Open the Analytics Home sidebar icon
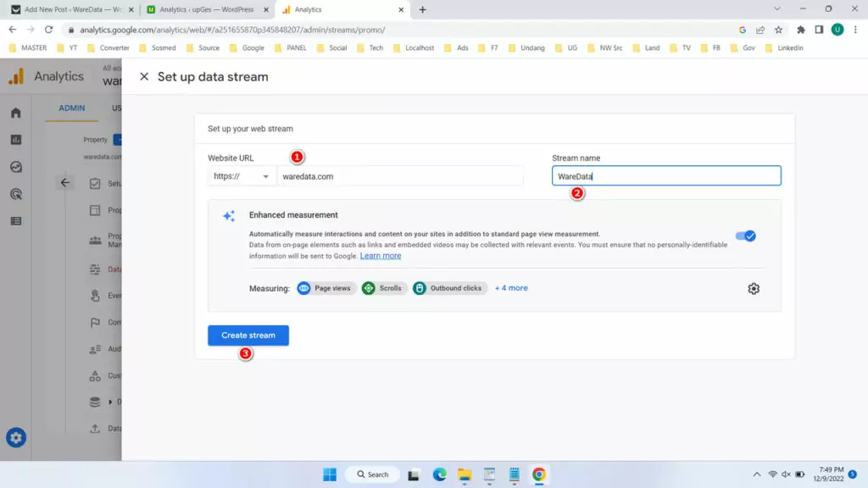 16,113
